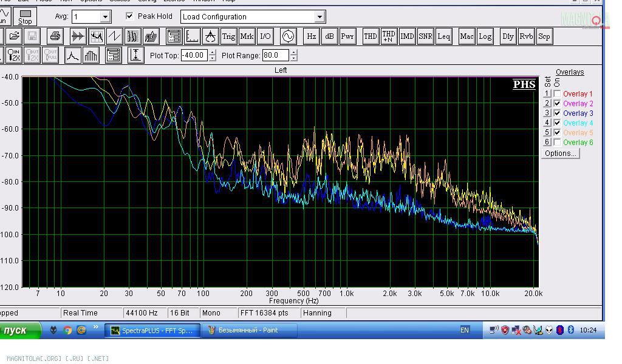Enable the Overlay 1 checkbox
Image resolution: width=622 pixels, height=364 pixels.
557,94
